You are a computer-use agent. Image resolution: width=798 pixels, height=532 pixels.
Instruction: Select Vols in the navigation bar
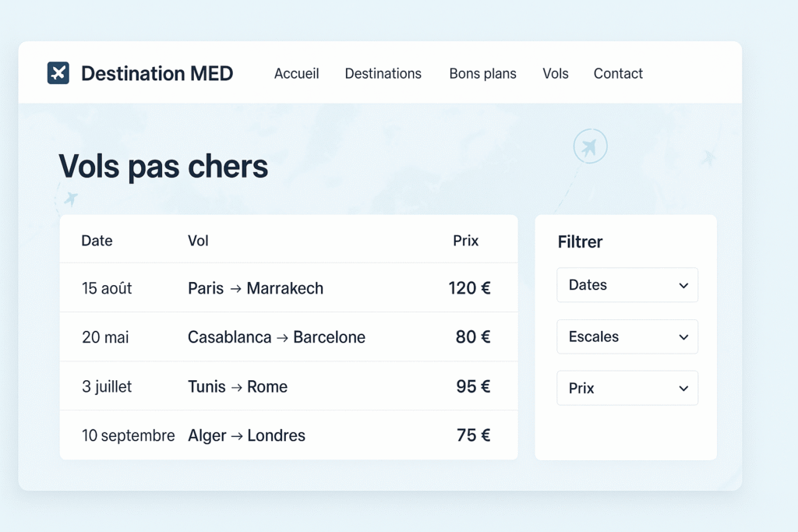(x=555, y=73)
